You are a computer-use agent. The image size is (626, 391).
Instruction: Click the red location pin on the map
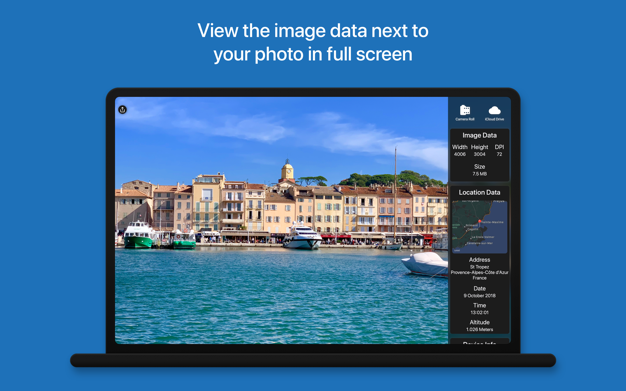pos(479,221)
